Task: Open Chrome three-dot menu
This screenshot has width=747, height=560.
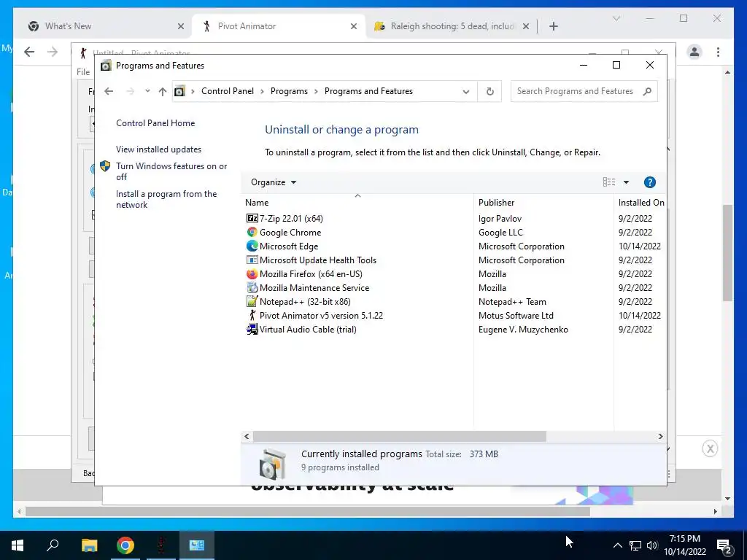Action: pyautogui.click(x=718, y=52)
